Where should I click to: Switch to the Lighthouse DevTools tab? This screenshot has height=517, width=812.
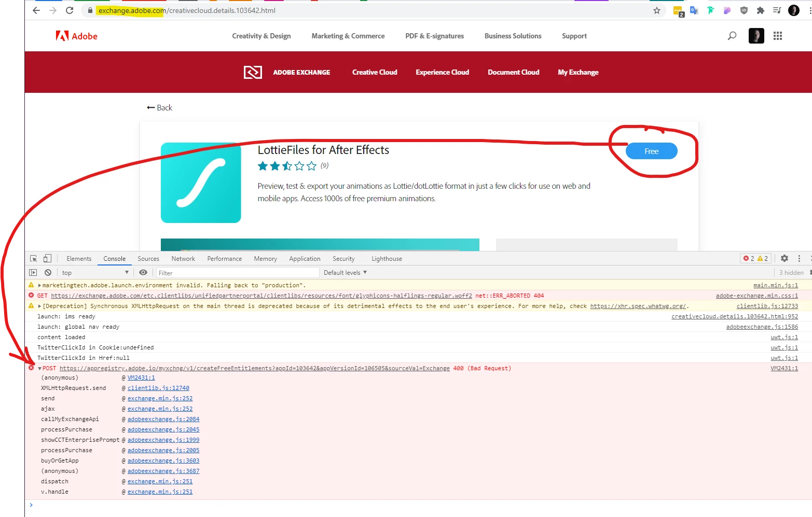pos(387,258)
